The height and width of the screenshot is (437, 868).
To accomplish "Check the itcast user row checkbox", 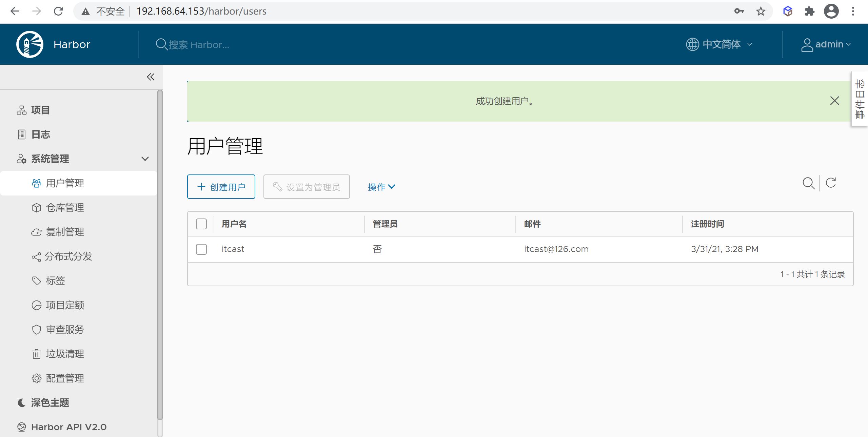I will click(201, 249).
